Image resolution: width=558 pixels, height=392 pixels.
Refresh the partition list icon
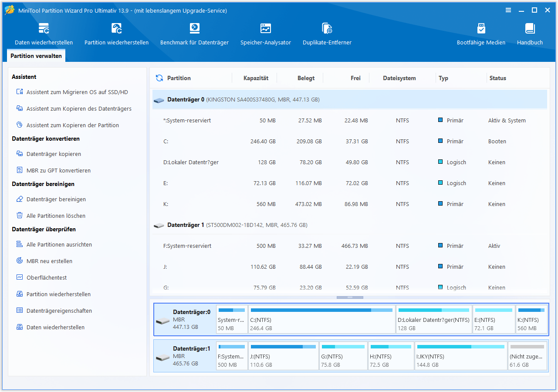pos(159,78)
